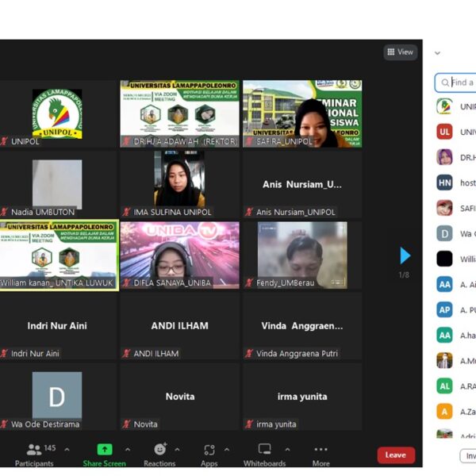Viewport: 476px width, 476px height.
Task: Open the Reactions smiley icon
Action: pyautogui.click(x=159, y=449)
